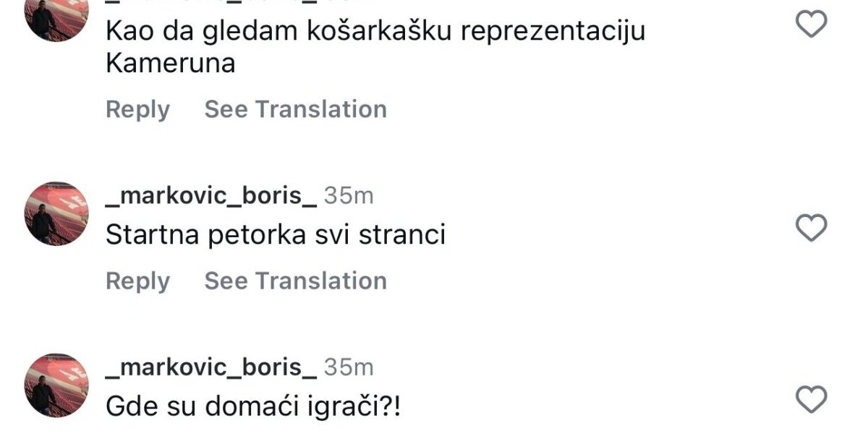Viewport: 868px width, 434px height.
Task: Reply to 'Startna petorka svi stranci'
Action: pos(137,281)
